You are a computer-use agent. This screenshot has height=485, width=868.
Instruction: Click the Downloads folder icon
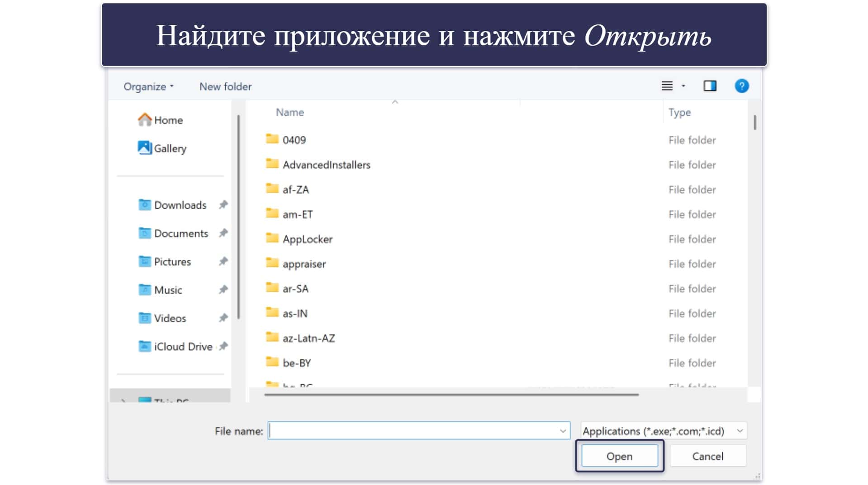(x=144, y=204)
